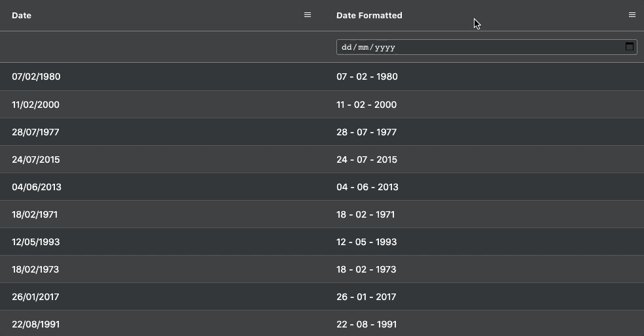Click the 22 - 08 - 1991 formatted cell

[484, 324]
